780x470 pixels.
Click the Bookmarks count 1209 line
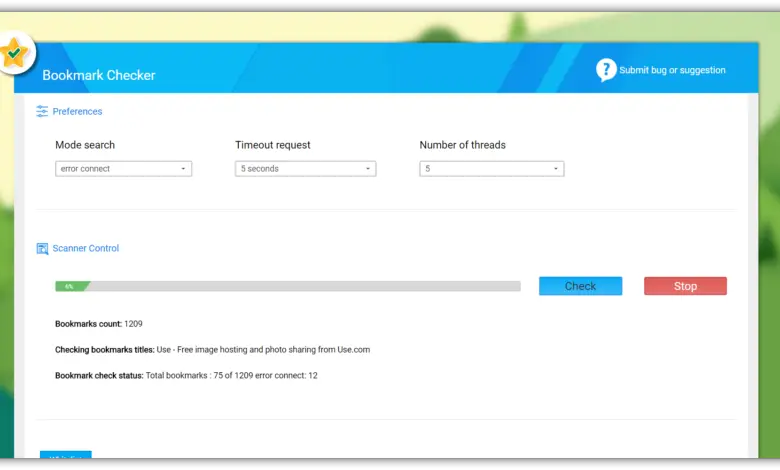[98, 324]
